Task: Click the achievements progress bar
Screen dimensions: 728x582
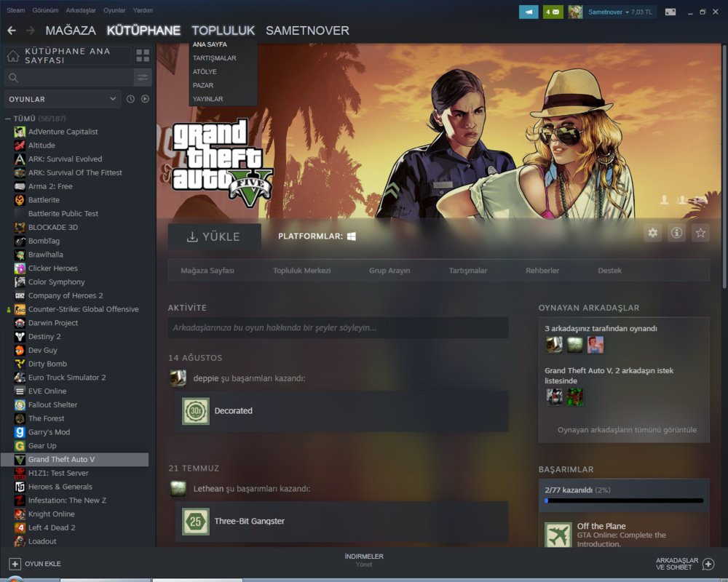Action: (x=624, y=501)
